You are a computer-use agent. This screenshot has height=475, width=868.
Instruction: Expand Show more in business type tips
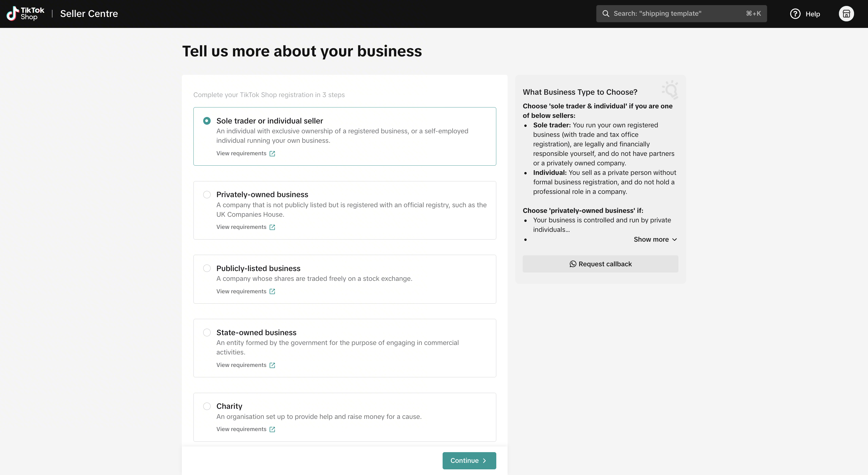[x=655, y=239]
